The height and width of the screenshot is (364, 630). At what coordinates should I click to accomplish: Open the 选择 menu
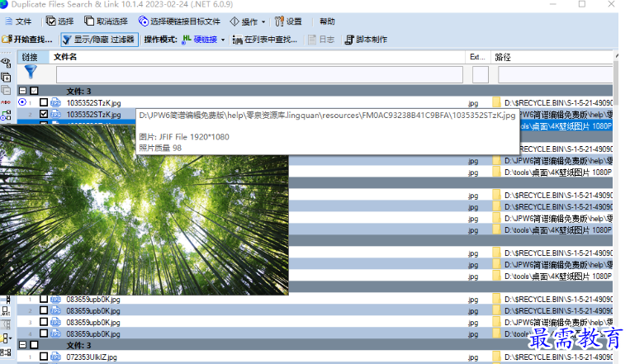pos(60,21)
